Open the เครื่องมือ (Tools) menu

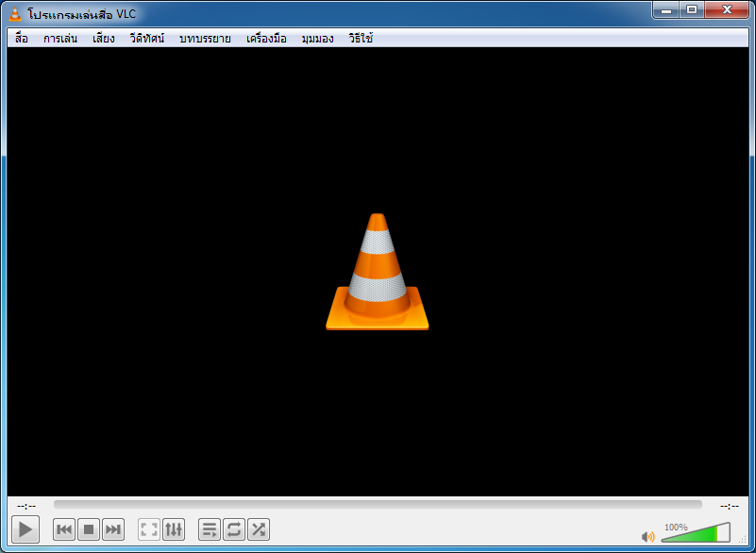(x=266, y=39)
